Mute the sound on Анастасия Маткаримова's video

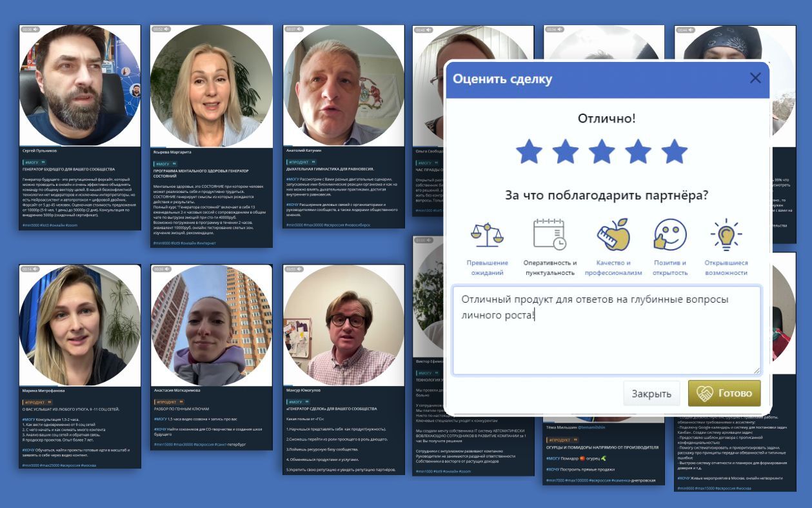pos(166,269)
